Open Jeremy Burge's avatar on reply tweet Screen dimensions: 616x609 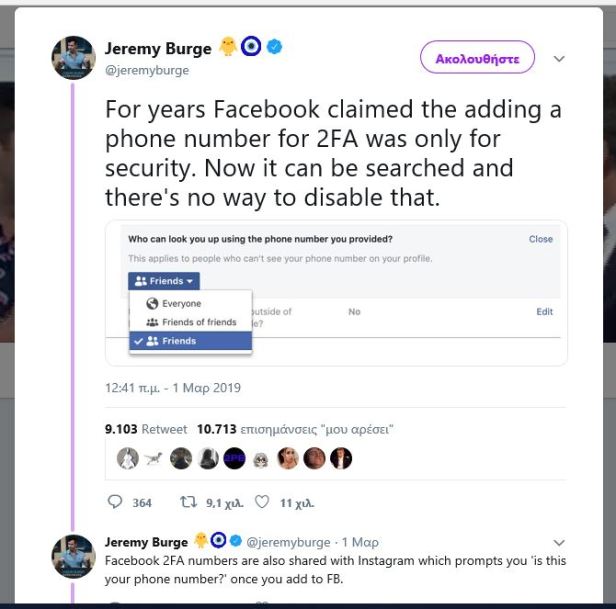(x=72, y=556)
